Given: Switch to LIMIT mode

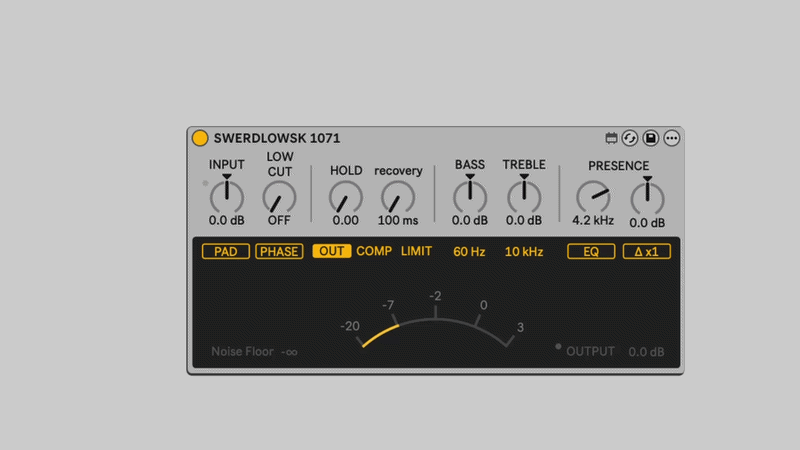Looking at the screenshot, I should point(416,251).
